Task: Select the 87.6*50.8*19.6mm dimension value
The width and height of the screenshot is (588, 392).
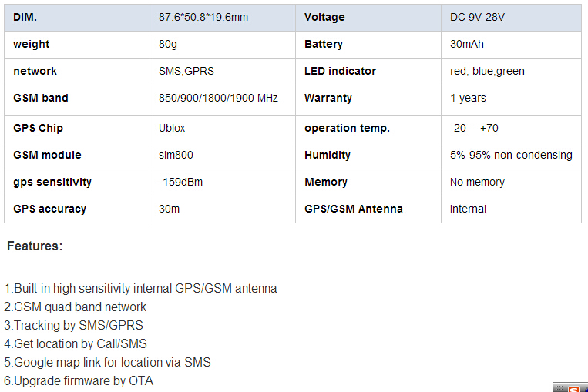Action: click(203, 17)
